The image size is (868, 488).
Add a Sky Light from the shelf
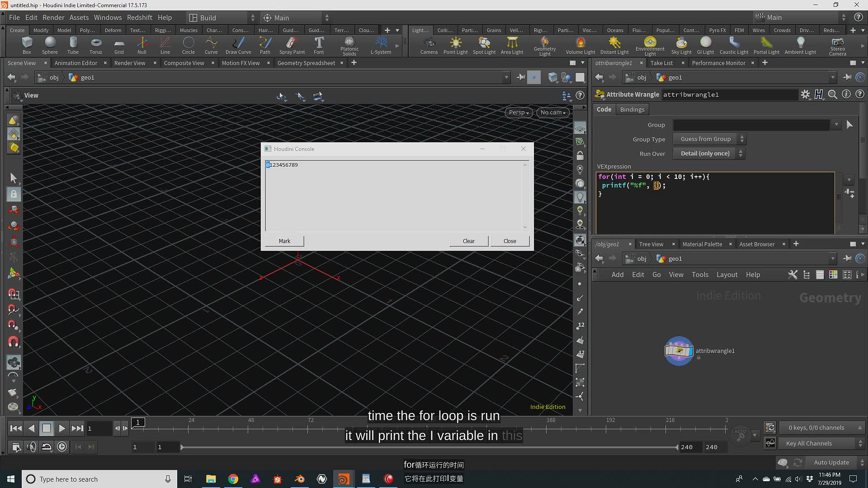(x=681, y=46)
